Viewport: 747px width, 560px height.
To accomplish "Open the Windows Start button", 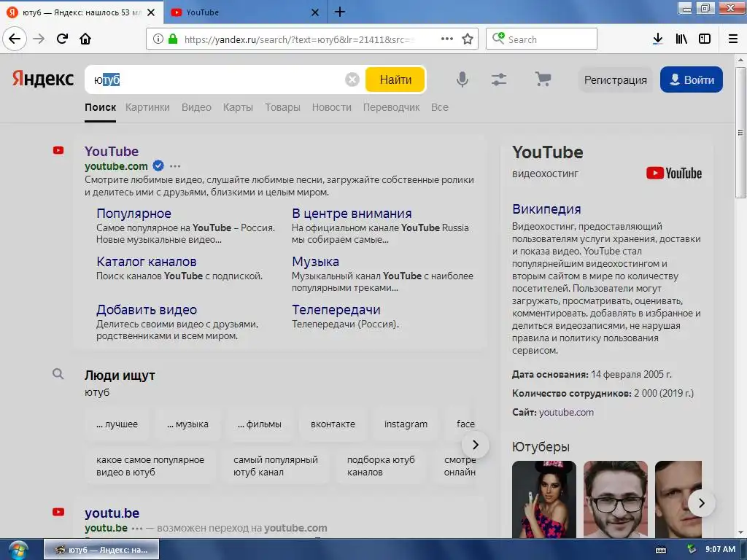I will (18, 550).
